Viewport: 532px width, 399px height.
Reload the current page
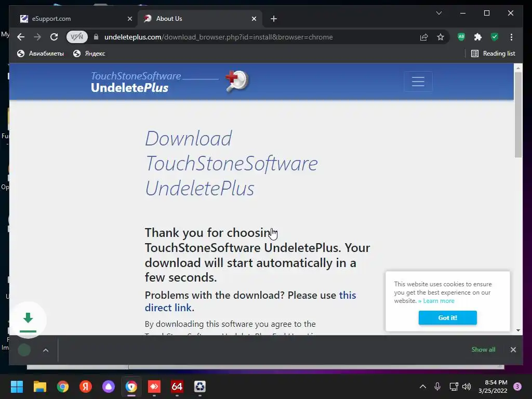(x=54, y=37)
